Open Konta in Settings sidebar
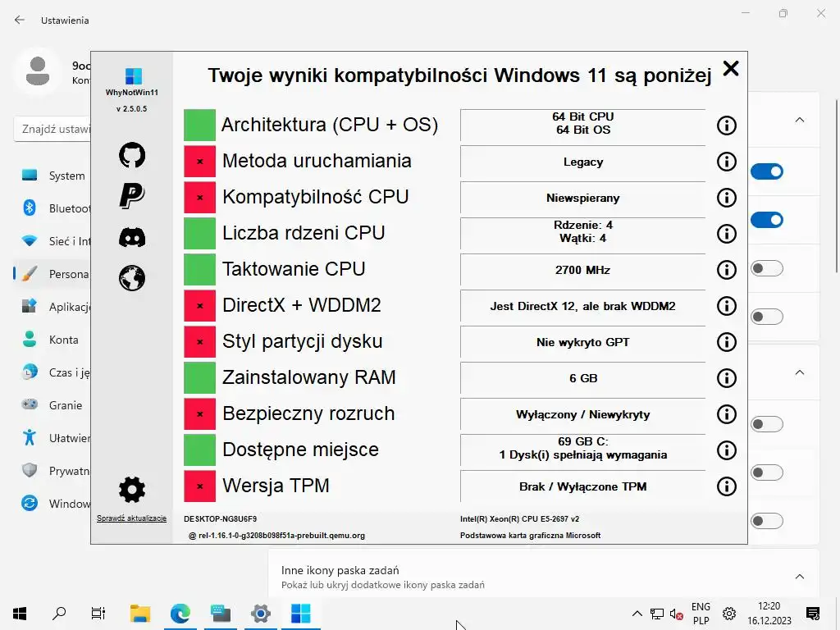This screenshot has height=630, width=840. tap(53, 340)
